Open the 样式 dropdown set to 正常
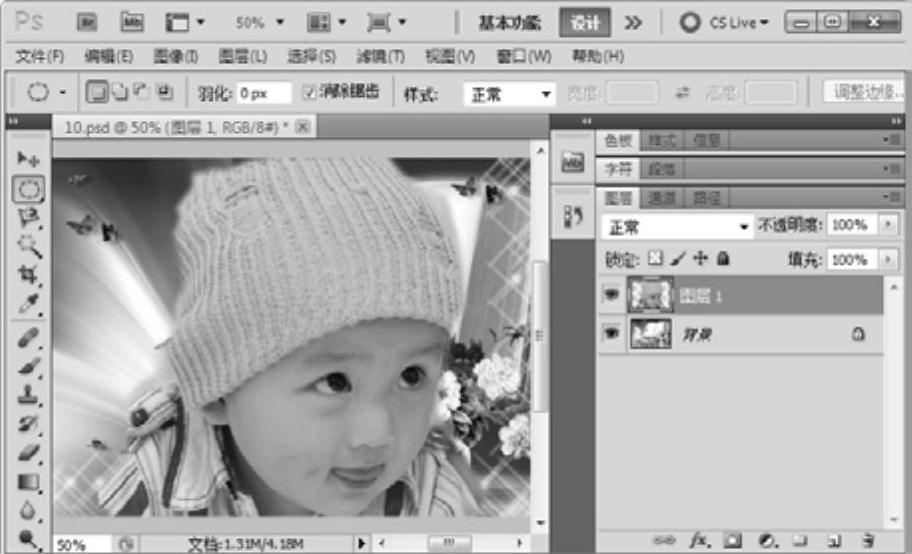This screenshot has width=912, height=554. (x=511, y=94)
